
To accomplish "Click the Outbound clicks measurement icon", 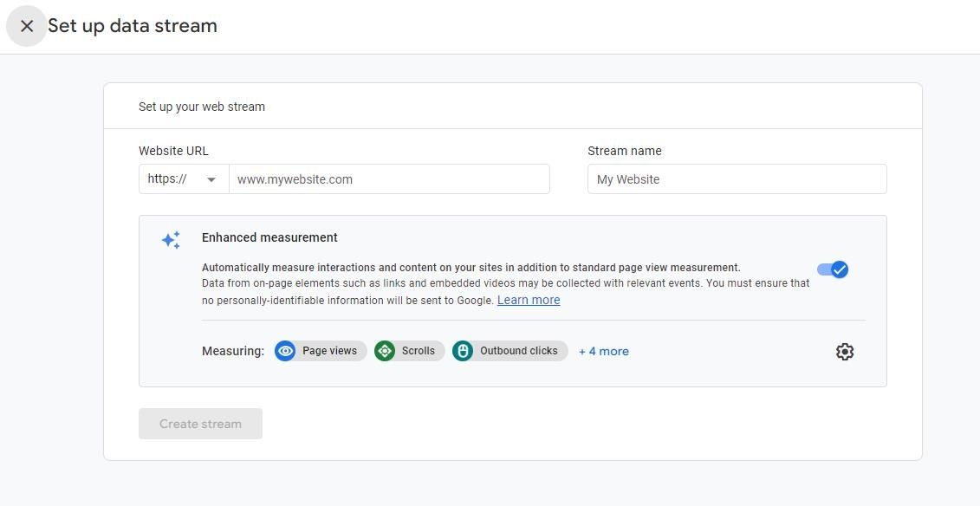I will (464, 351).
